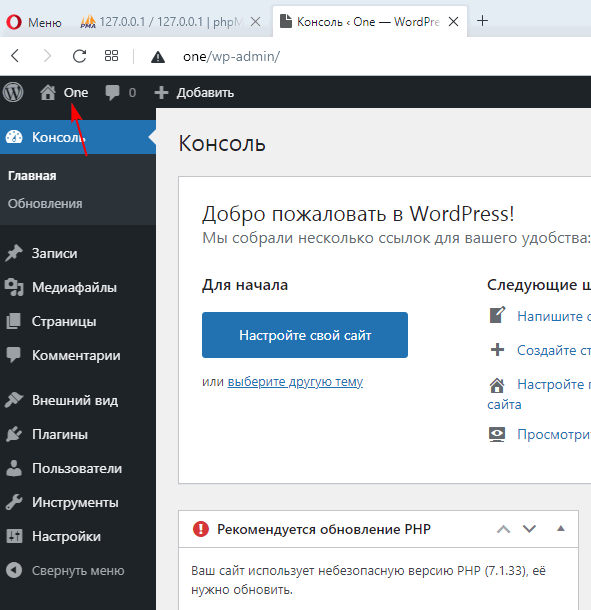The image size is (591, 610).
Task: Click the Свернуть меню label
Action: [78, 570]
